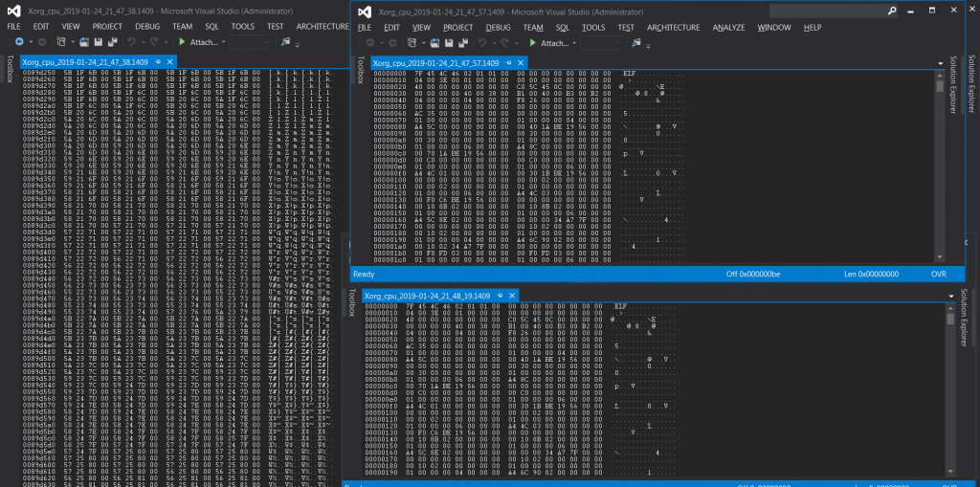The width and height of the screenshot is (980, 487).
Task: Click green Attach play icon in right window
Action: (x=532, y=43)
